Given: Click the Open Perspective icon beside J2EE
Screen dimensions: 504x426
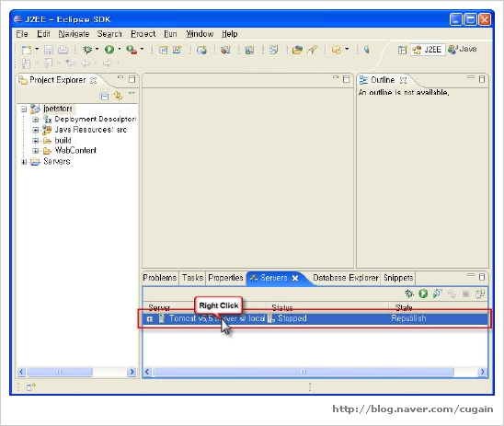Looking at the screenshot, I should pyautogui.click(x=402, y=50).
